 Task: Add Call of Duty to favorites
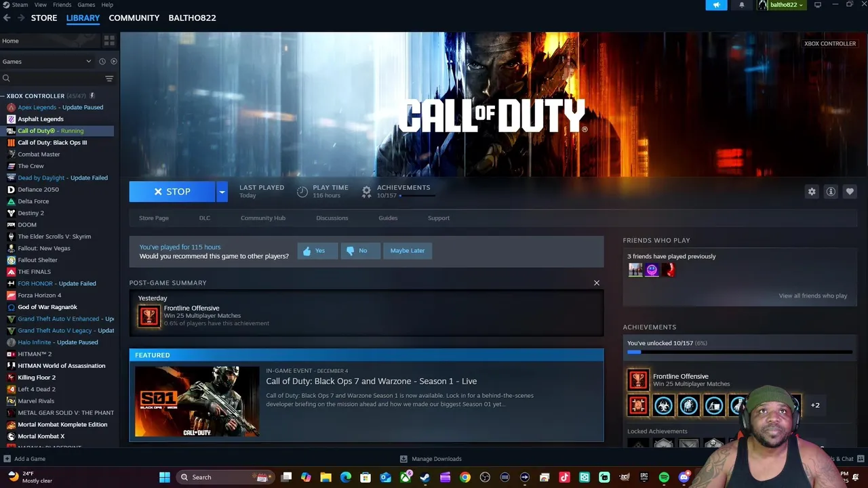850,192
